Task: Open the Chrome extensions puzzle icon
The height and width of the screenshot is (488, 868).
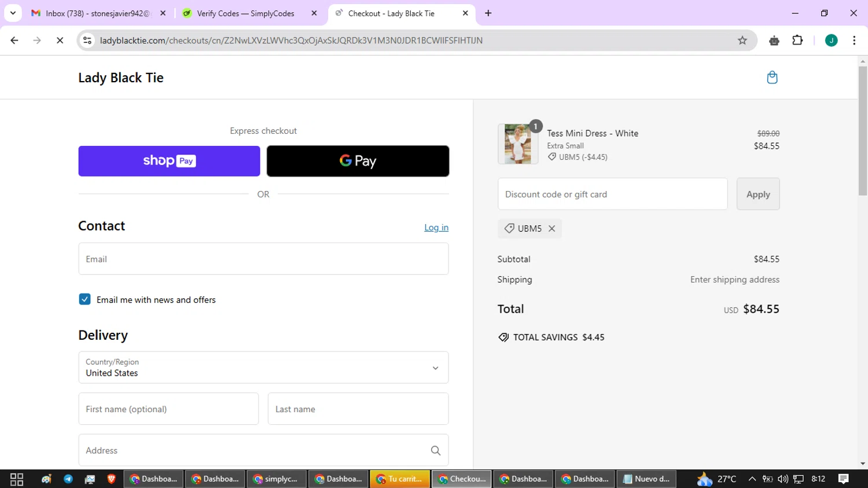Action: (x=797, y=41)
